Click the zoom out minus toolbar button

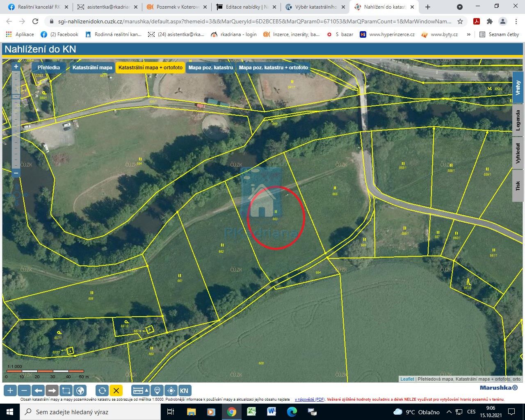24,390
